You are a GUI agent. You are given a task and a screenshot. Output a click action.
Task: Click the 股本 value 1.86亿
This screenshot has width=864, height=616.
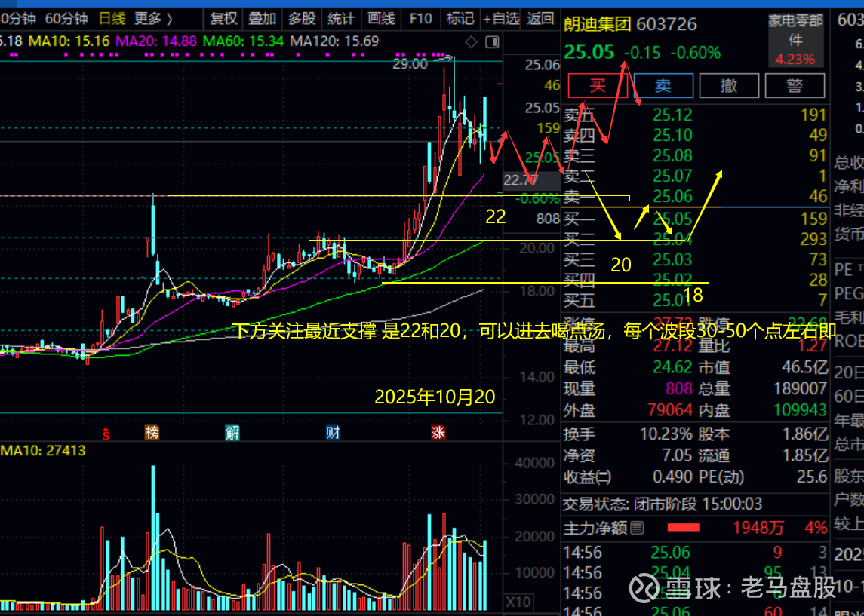805,434
